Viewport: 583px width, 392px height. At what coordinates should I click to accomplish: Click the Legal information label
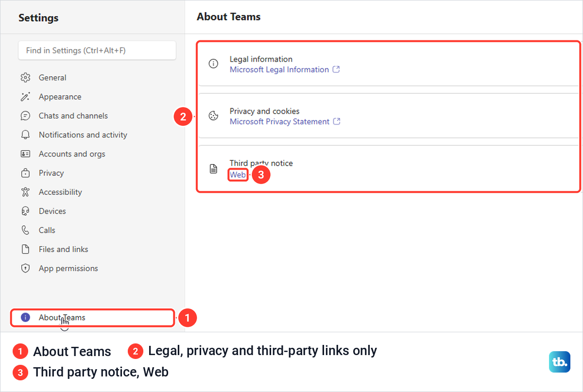click(261, 59)
